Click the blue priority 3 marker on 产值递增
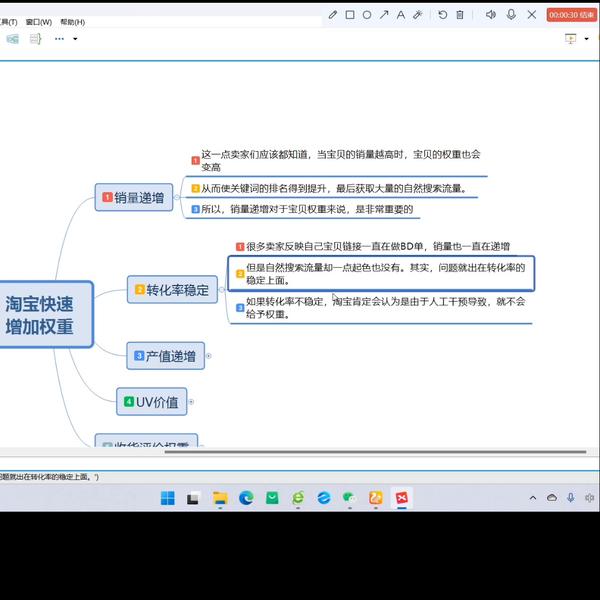 pos(139,355)
